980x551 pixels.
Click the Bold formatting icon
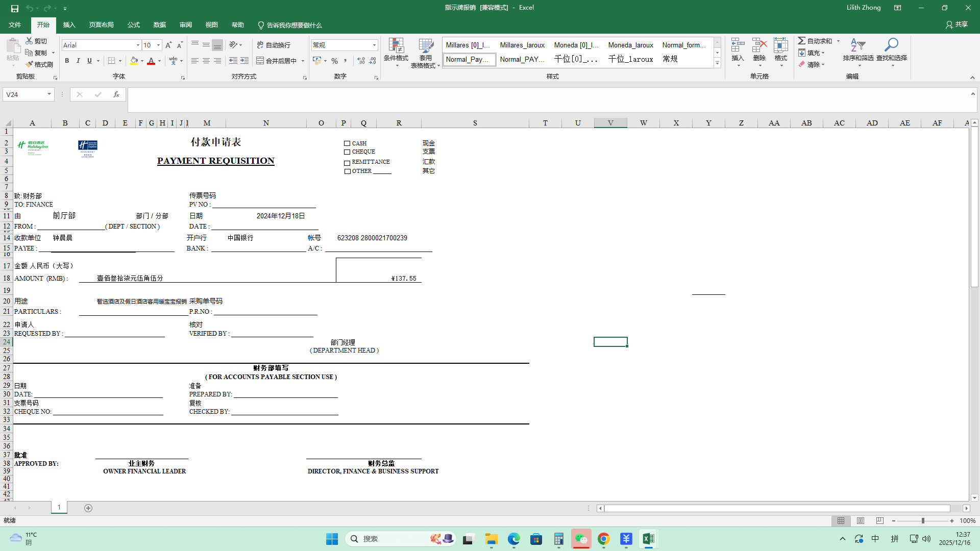[67, 61]
